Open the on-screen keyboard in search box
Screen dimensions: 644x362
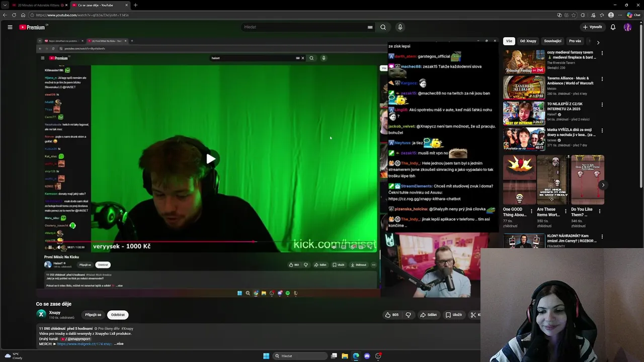(370, 27)
